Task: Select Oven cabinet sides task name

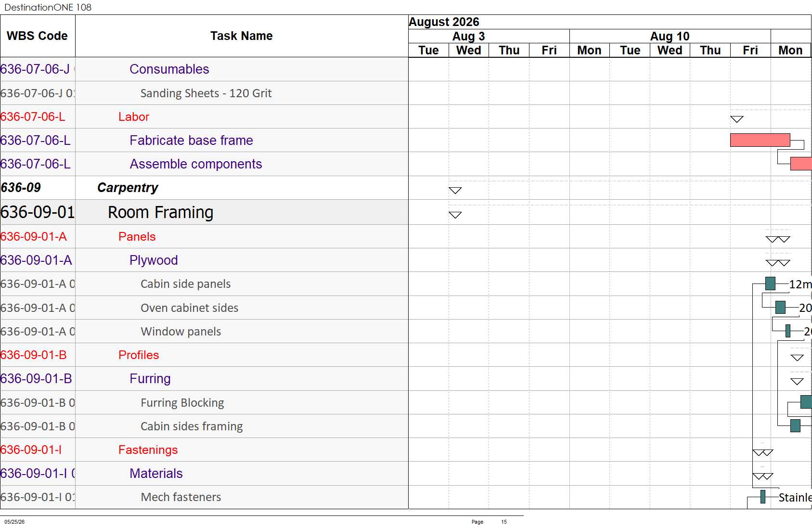Action: coord(189,308)
